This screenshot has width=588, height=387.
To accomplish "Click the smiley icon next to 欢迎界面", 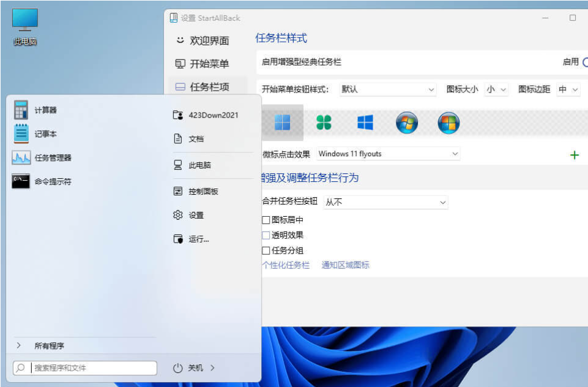I will (180, 40).
